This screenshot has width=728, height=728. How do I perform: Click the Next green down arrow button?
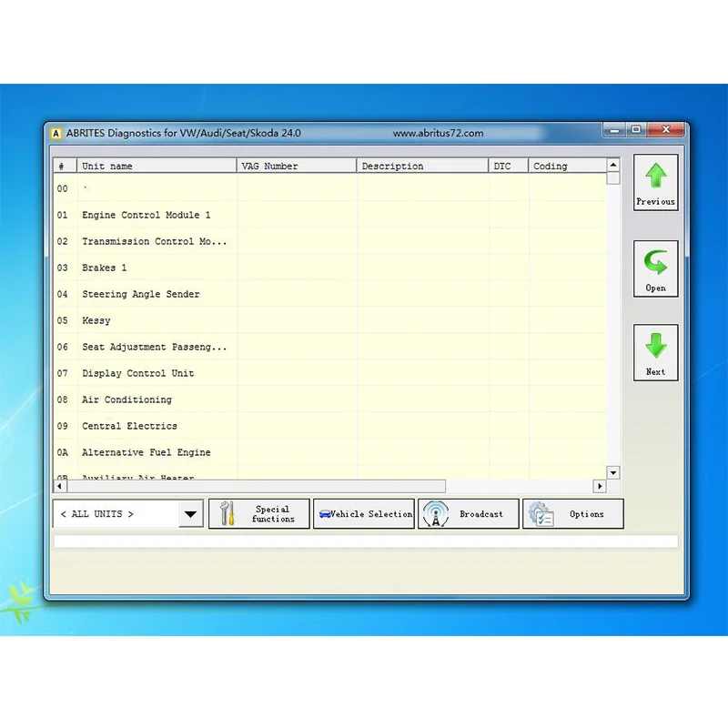(x=655, y=352)
